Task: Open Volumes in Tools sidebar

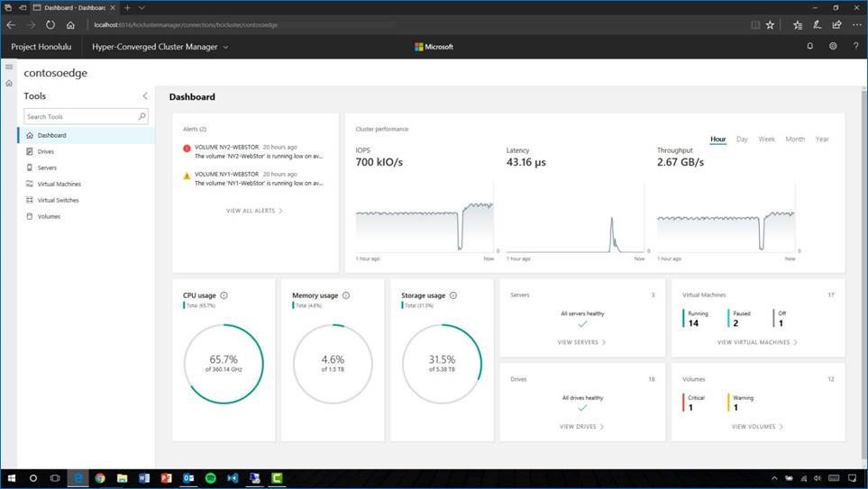Action: pyautogui.click(x=87, y=216)
